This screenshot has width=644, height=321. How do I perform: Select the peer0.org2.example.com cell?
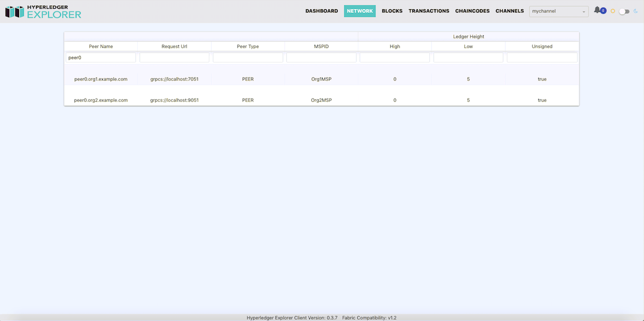(x=101, y=100)
